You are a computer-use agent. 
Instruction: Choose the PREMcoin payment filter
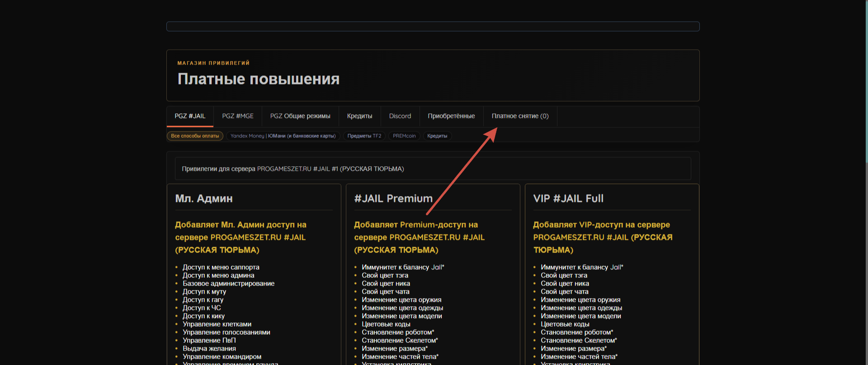click(x=404, y=136)
